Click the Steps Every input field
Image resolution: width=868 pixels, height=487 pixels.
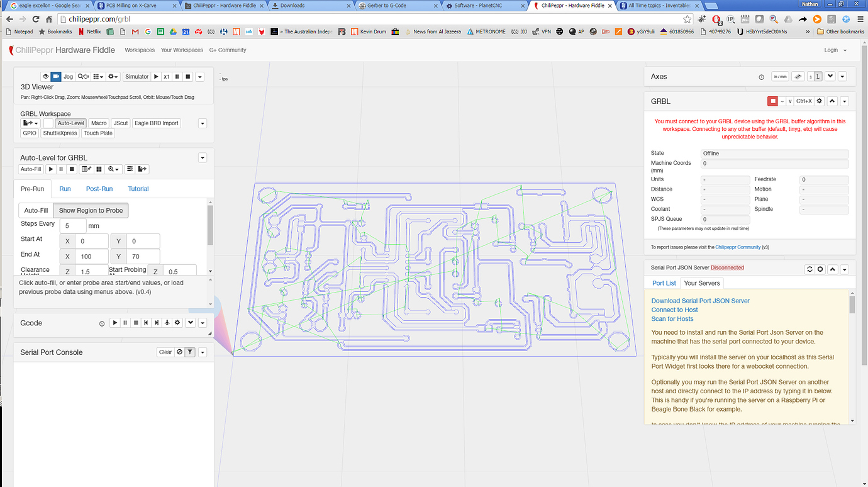73,225
